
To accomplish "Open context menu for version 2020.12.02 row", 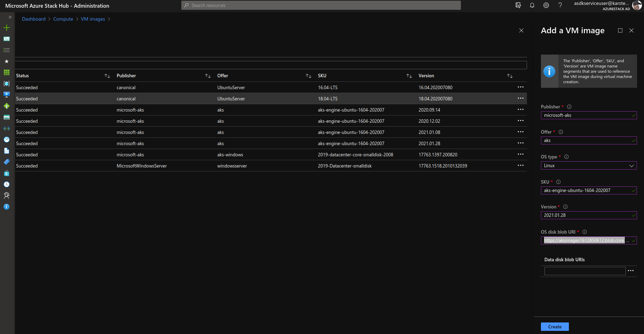I will [521, 121].
